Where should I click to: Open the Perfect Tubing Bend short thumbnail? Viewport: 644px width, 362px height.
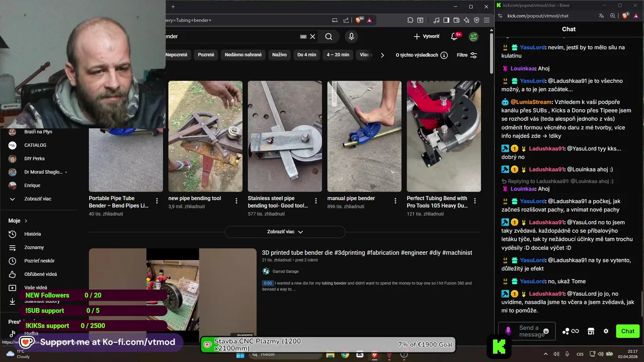point(444,136)
